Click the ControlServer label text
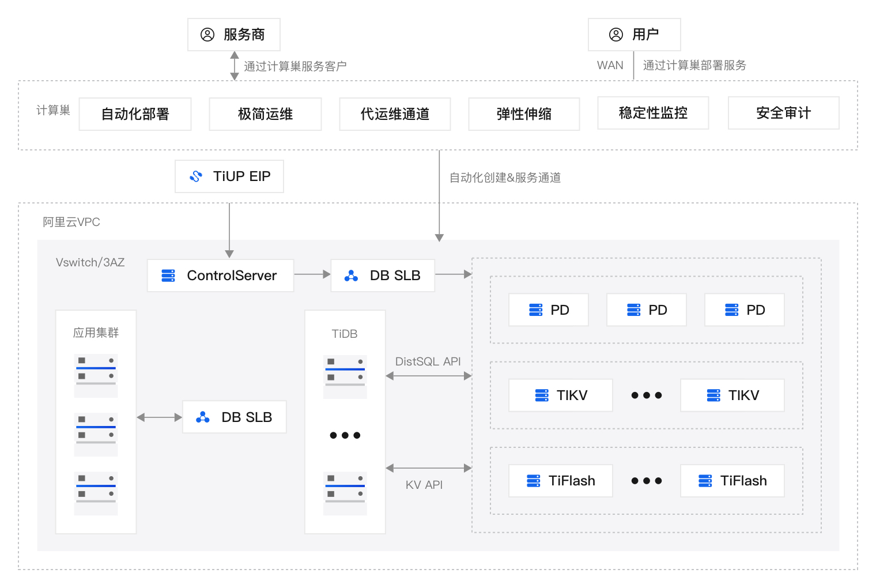Image resolution: width=876 pixels, height=588 pixels. [x=232, y=276]
